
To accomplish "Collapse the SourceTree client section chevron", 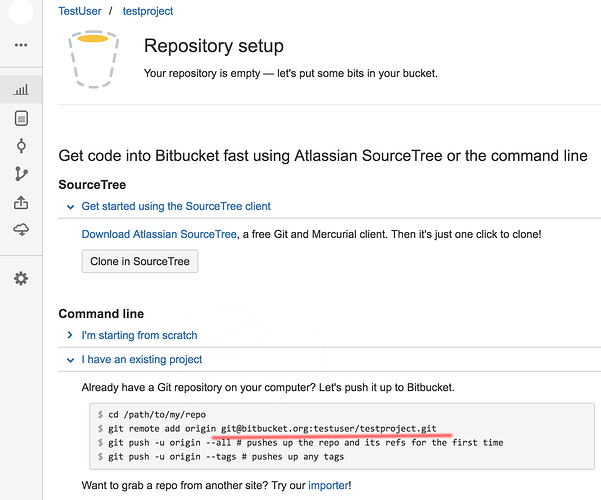I will click(x=70, y=207).
